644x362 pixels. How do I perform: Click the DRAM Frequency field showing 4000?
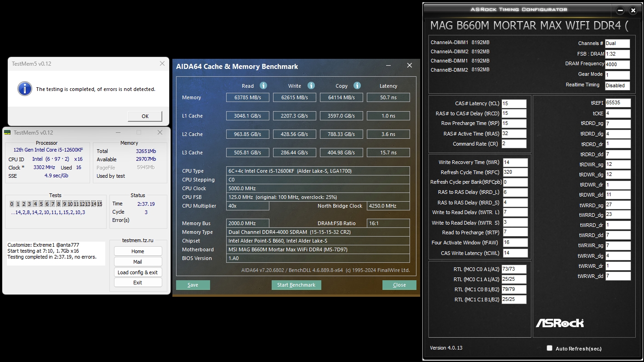(x=617, y=65)
